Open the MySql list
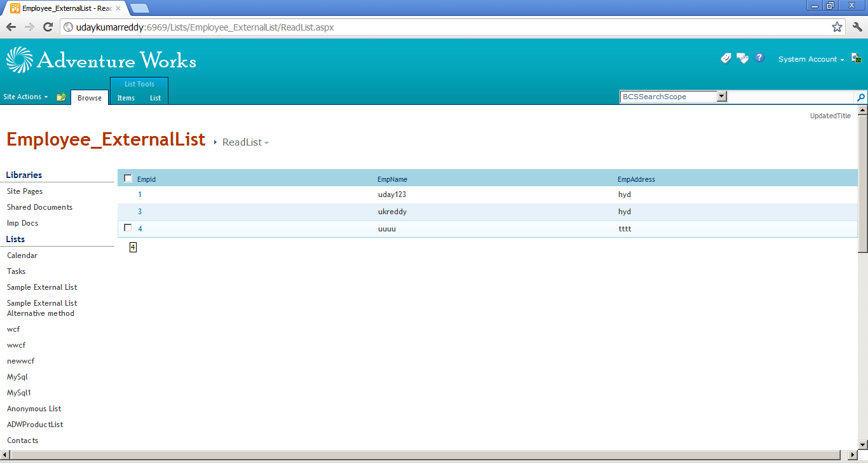This screenshot has height=464, width=868. click(x=17, y=377)
